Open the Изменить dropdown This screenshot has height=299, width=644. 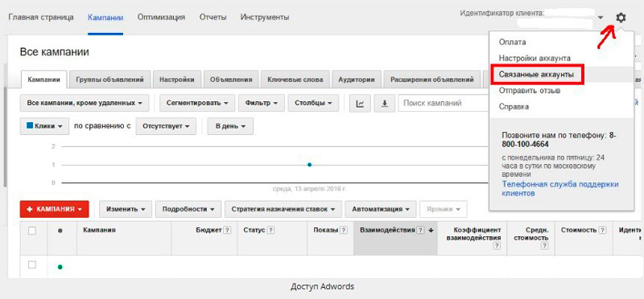coord(126,209)
